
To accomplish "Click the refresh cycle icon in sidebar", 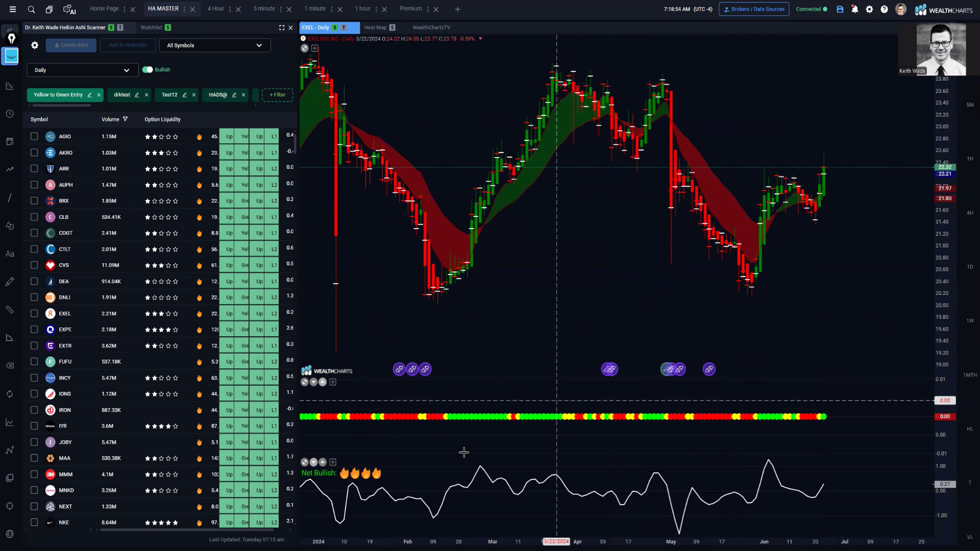I will coord(10,394).
